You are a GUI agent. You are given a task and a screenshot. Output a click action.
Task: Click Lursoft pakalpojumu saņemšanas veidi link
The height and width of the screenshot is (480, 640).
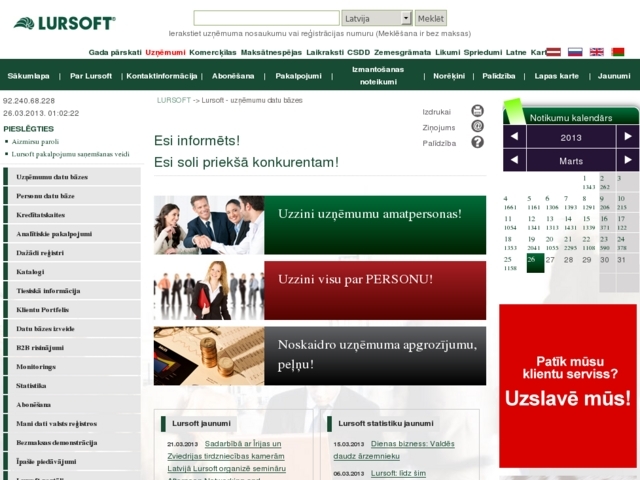(70, 154)
